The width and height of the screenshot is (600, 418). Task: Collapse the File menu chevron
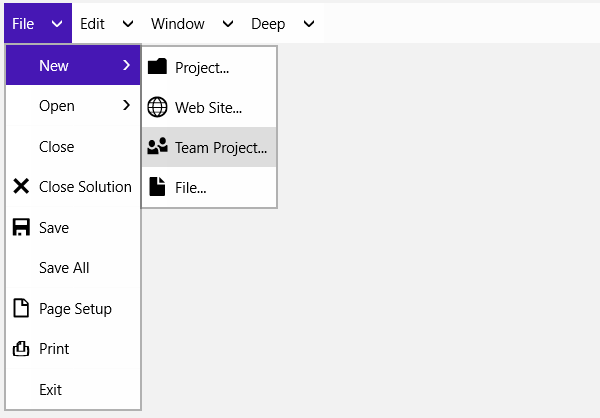tap(57, 23)
